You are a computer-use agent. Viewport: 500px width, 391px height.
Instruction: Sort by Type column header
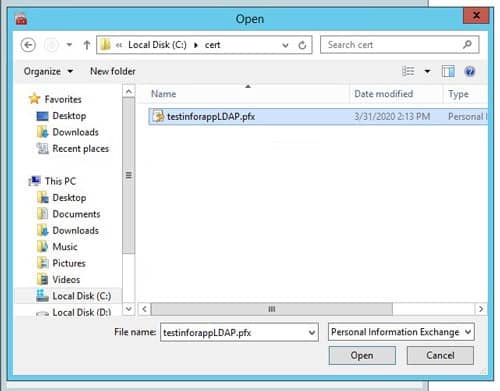(458, 94)
